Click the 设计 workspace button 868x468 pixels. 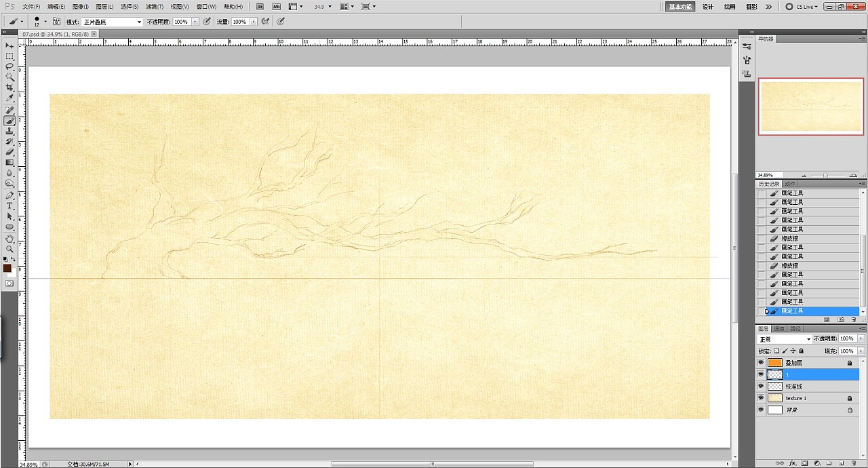(x=708, y=7)
